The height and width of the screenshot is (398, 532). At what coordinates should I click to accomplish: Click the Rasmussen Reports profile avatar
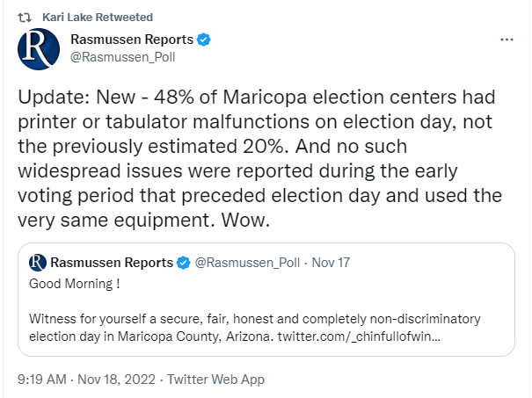pyautogui.click(x=39, y=49)
